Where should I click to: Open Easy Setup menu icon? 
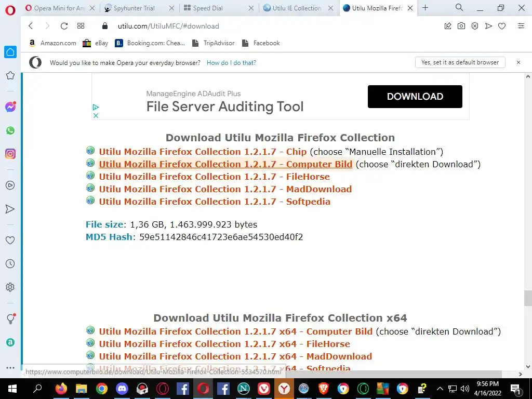(521, 26)
